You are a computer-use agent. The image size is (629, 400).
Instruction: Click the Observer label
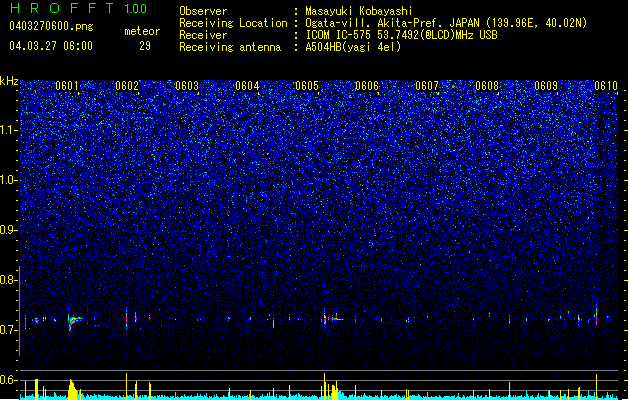click(203, 11)
